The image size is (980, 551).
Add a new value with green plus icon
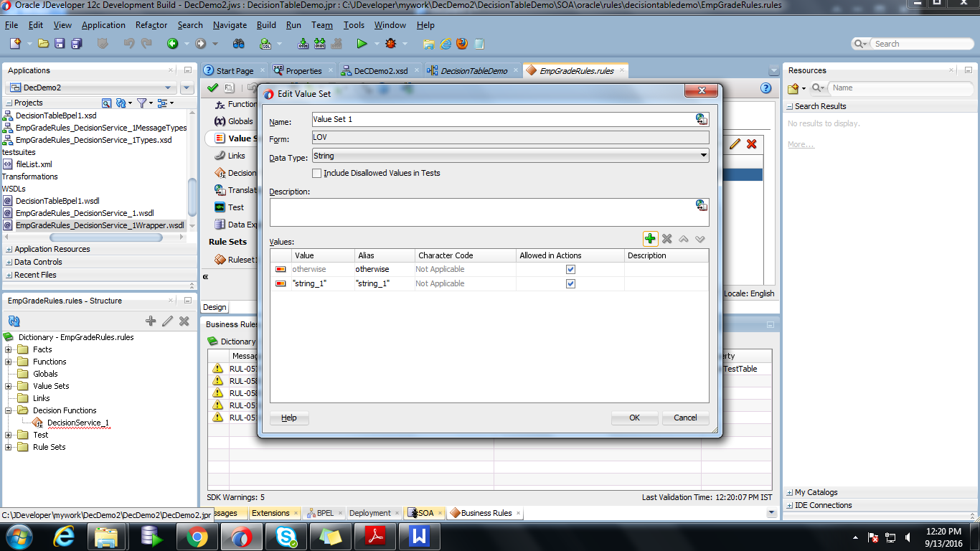coord(650,238)
